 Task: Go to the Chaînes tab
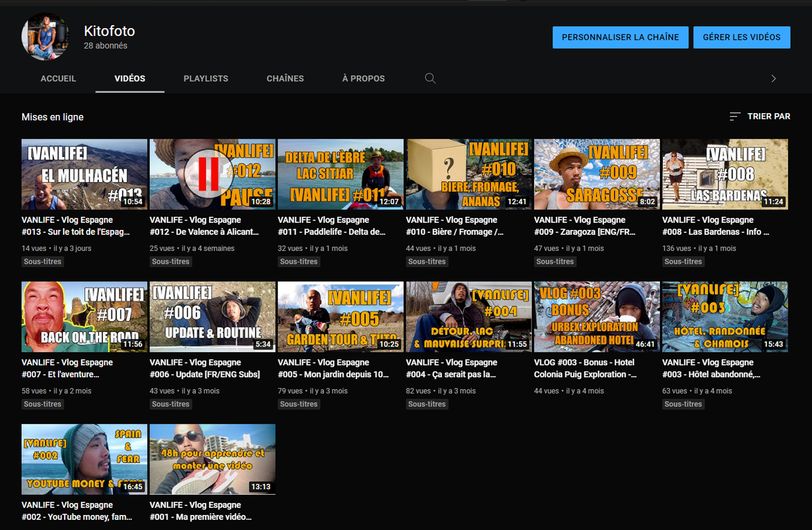point(285,79)
